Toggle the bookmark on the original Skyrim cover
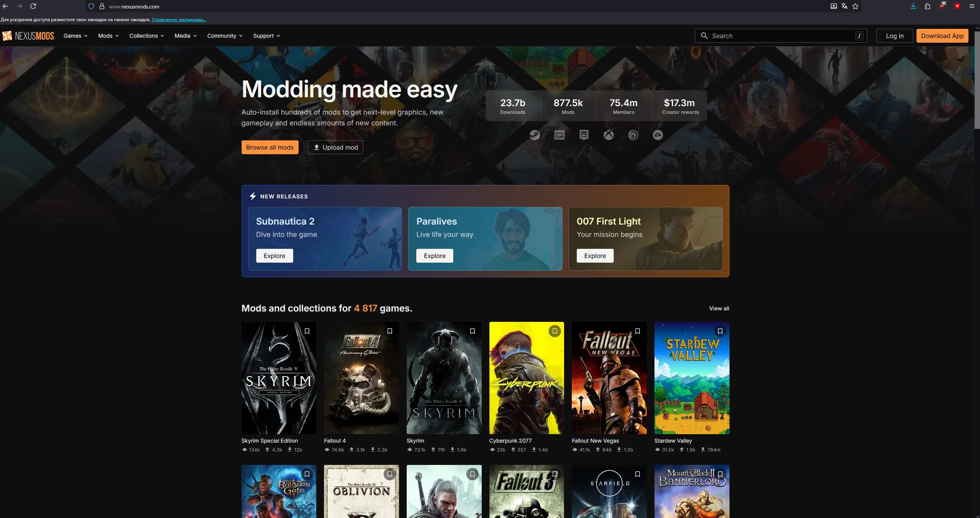This screenshot has width=980, height=518. [x=472, y=331]
